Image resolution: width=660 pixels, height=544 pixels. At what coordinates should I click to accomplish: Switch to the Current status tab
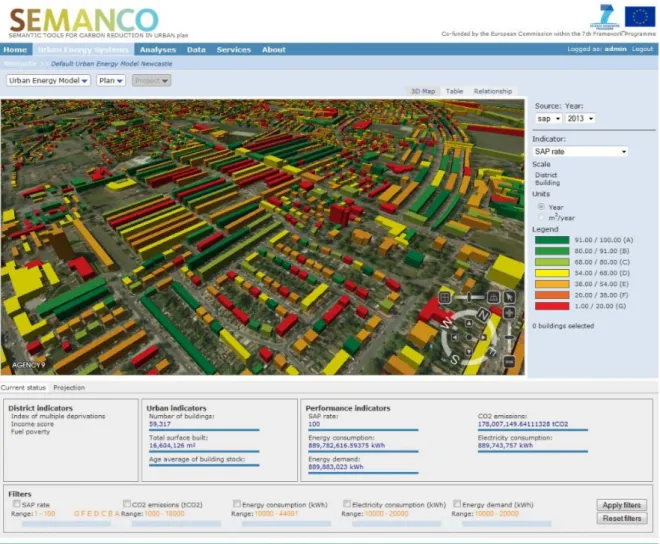23,387
